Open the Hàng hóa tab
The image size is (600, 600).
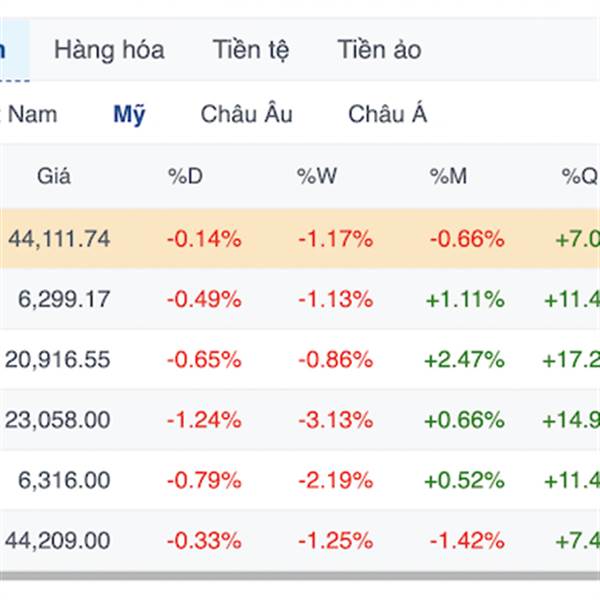click(109, 50)
